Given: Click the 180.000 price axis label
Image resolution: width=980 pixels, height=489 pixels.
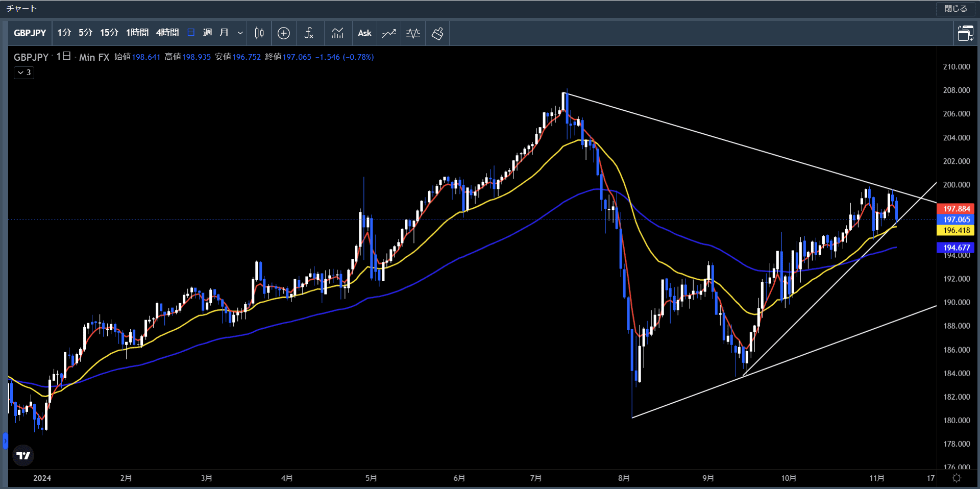Looking at the screenshot, I should click(x=957, y=421).
